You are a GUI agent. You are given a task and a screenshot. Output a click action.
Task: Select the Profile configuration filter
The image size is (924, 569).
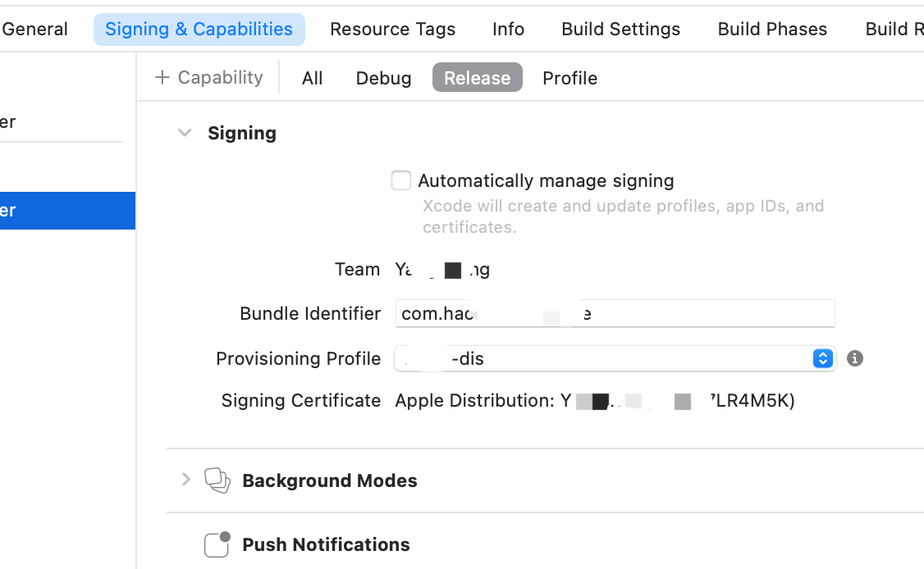(x=569, y=78)
